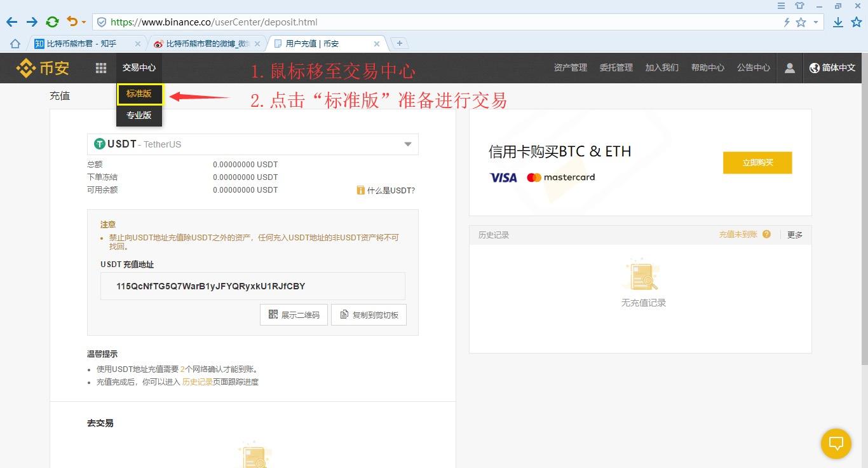Go back using the browser back arrow
Viewport: 868px width, 468px height.
[11, 22]
